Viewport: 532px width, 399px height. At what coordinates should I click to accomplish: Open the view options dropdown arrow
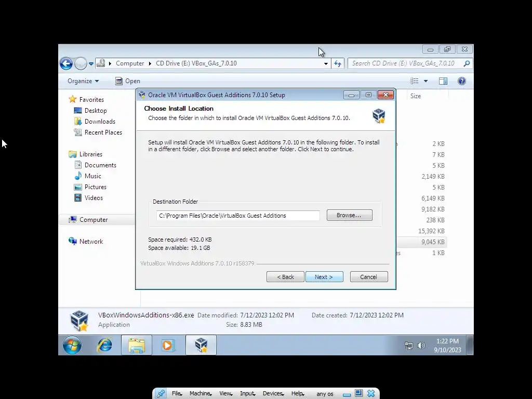[x=426, y=81]
